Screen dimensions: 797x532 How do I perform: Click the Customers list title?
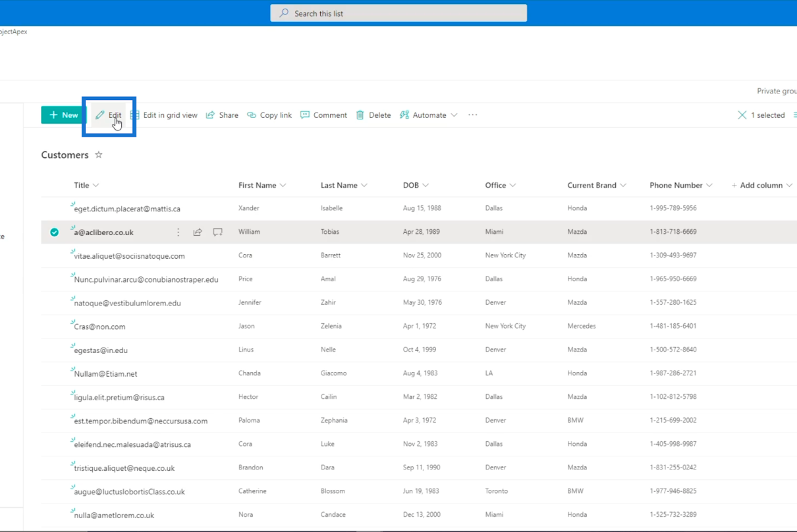click(65, 155)
